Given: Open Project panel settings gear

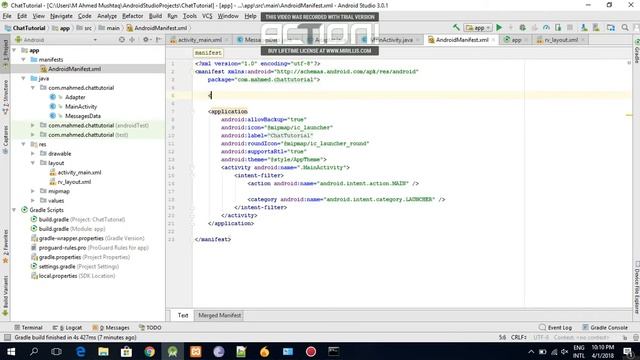Looking at the screenshot, I should 146,40.
